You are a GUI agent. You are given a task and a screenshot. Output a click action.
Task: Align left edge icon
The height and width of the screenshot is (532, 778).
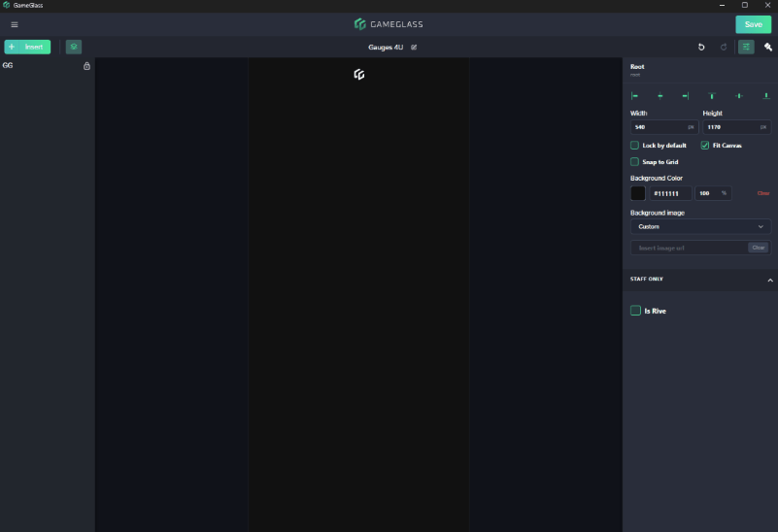pos(634,96)
